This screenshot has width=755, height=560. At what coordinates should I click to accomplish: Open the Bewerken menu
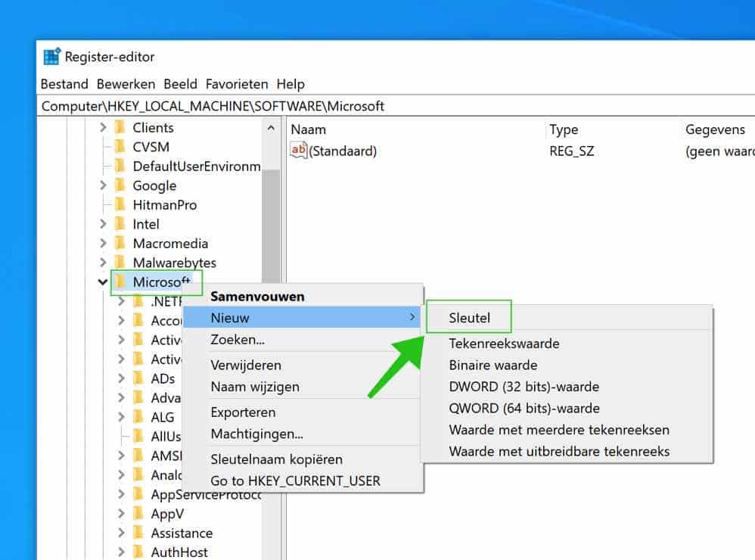coord(126,84)
